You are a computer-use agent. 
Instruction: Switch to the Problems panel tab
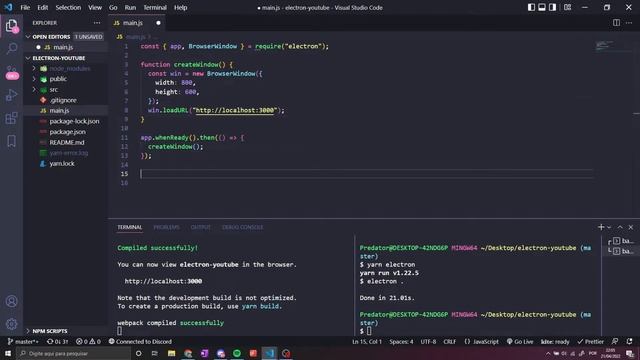pyautogui.click(x=166, y=227)
